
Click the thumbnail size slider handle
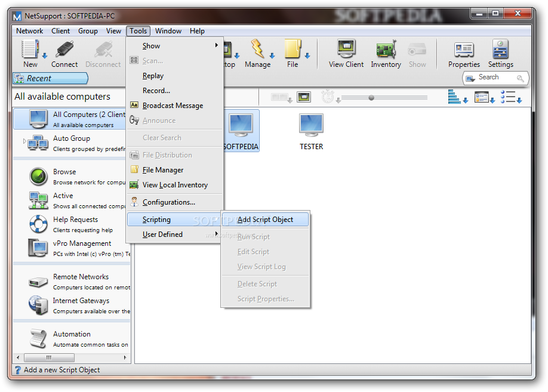(x=371, y=98)
